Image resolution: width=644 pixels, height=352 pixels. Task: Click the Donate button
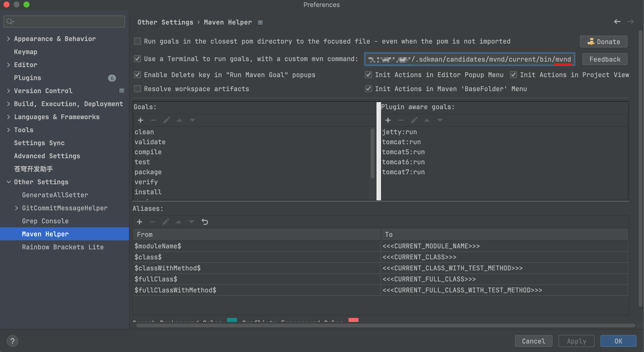pos(603,42)
